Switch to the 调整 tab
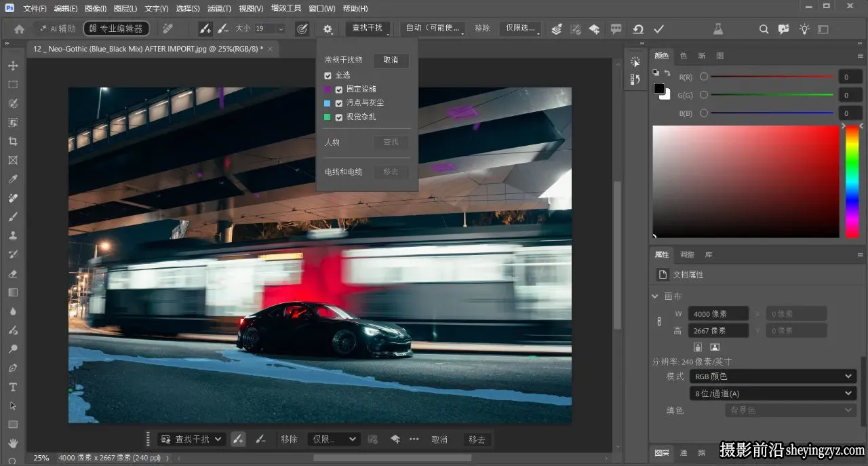The height and width of the screenshot is (466, 868). pyautogui.click(x=687, y=254)
